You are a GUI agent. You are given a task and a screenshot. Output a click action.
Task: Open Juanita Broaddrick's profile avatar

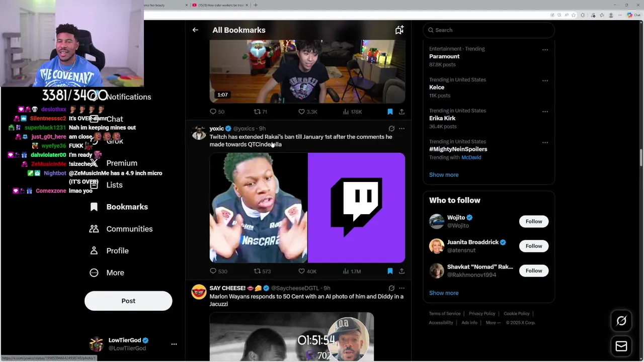[x=437, y=246]
